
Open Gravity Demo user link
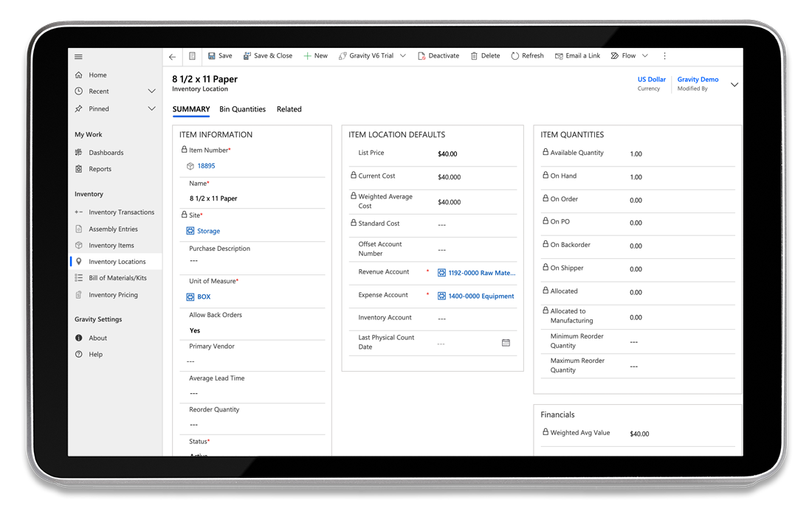pos(698,79)
